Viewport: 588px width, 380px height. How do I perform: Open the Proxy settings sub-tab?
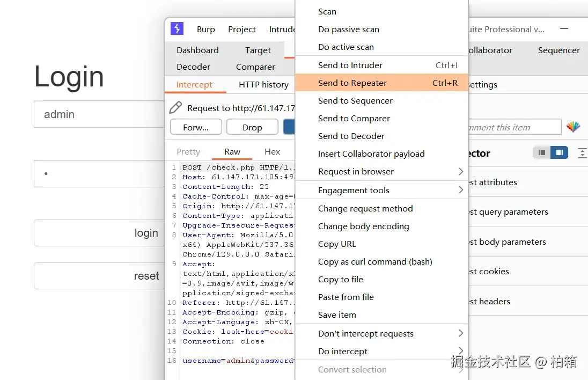[x=483, y=85]
